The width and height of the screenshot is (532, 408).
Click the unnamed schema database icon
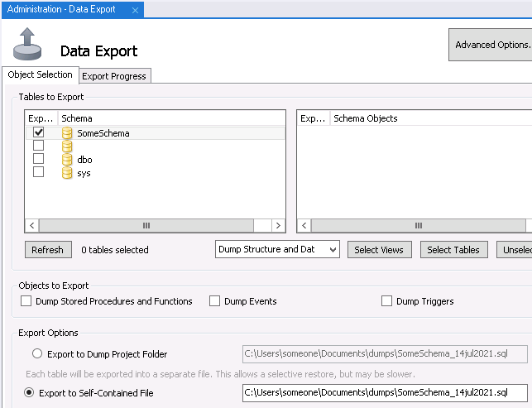tap(67, 146)
